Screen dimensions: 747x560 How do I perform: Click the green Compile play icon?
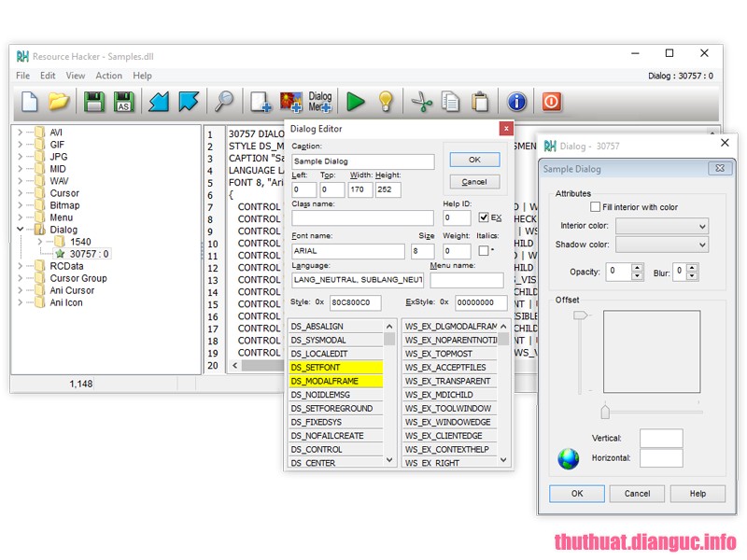coord(356,102)
